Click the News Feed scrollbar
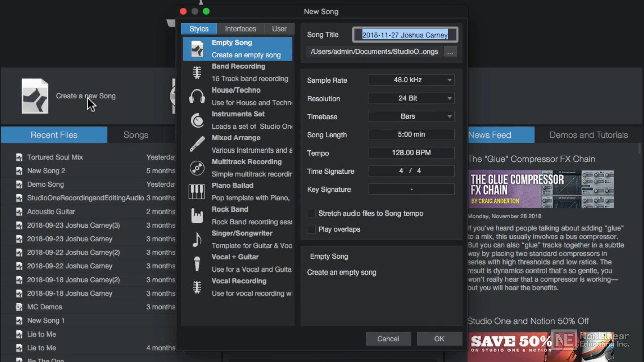The width and height of the screenshot is (644, 362). [639, 149]
